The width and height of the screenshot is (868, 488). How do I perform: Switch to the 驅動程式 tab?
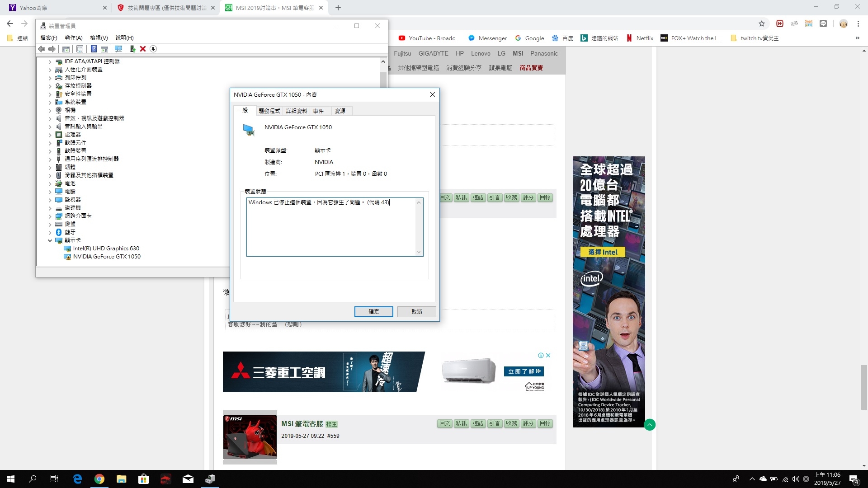coord(269,111)
